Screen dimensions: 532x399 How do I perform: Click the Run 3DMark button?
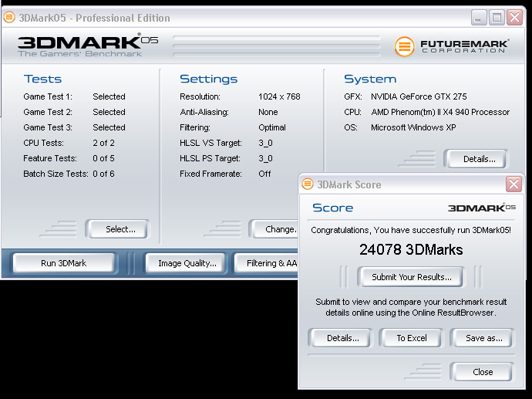64,263
